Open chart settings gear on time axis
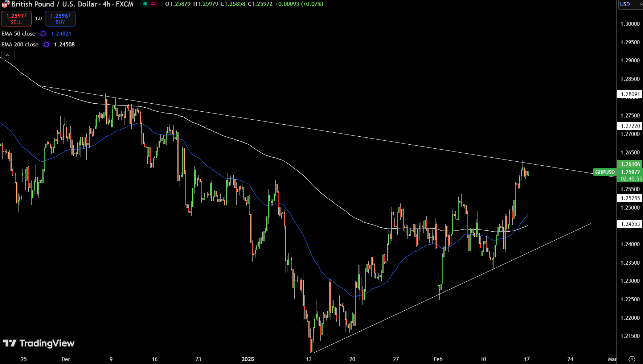Viewport: 643px width, 364px height. (632, 359)
